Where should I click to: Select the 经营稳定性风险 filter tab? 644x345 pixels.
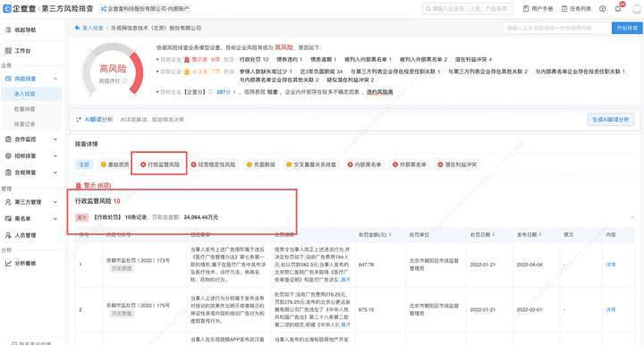[x=213, y=164]
